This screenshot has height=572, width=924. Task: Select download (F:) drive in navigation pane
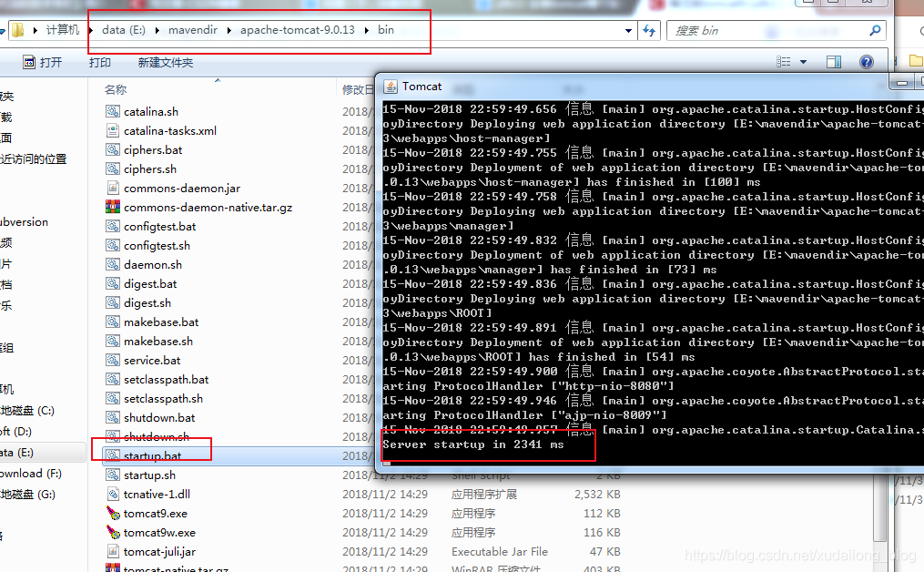coord(31,473)
